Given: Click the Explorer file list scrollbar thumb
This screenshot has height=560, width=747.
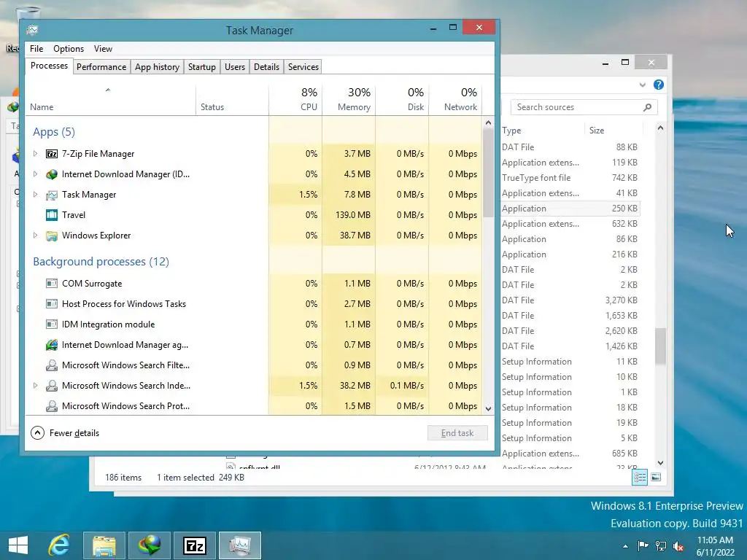Looking at the screenshot, I should (660, 346).
